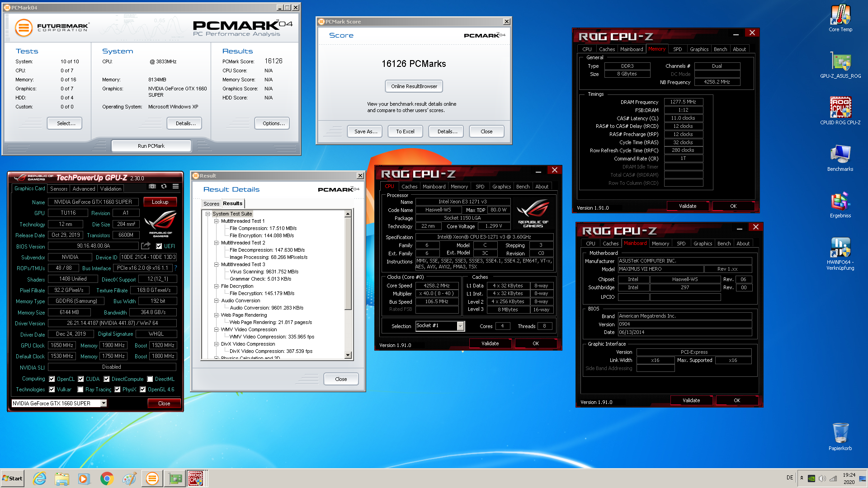Screen dimensions: 868x488
Task: Open Internet Explorer from the taskbar
Action: click(x=40, y=479)
